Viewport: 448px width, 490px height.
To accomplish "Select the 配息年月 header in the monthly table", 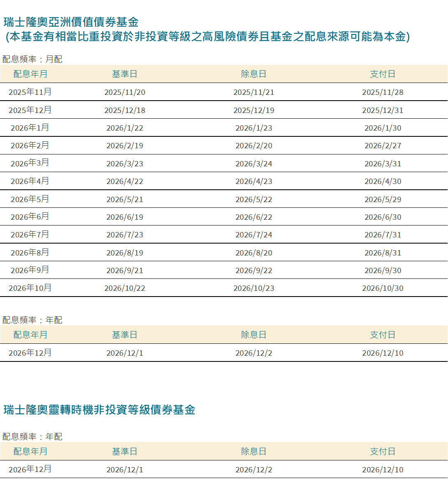I will click(x=30, y=74).
